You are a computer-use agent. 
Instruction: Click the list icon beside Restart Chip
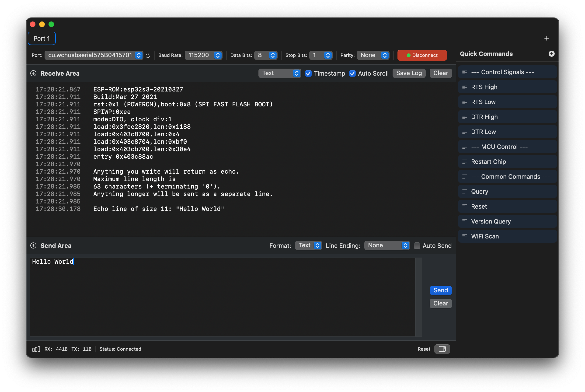[x=465, y=162]
